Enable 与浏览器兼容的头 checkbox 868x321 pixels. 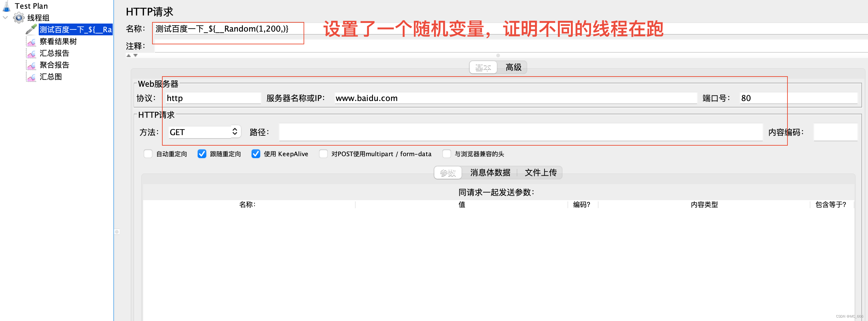tap(446, 154)
